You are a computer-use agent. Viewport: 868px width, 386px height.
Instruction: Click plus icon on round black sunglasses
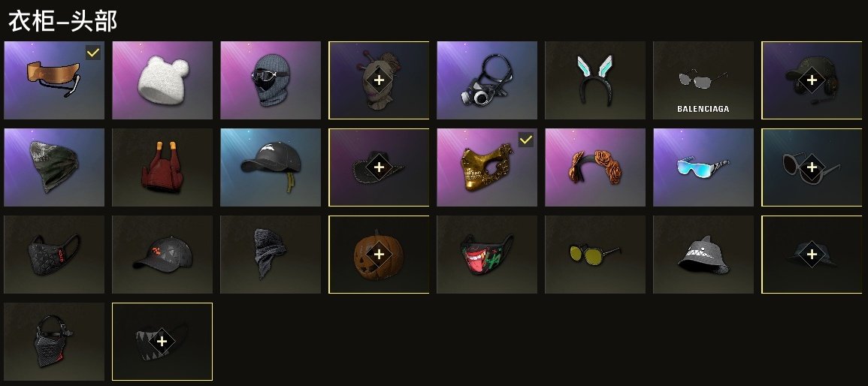(x=812, y=167)
